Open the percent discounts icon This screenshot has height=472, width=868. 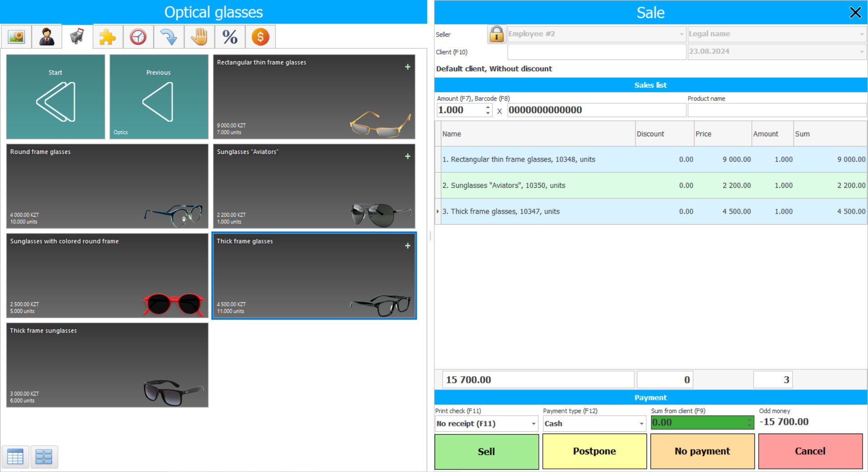(230, 36)
